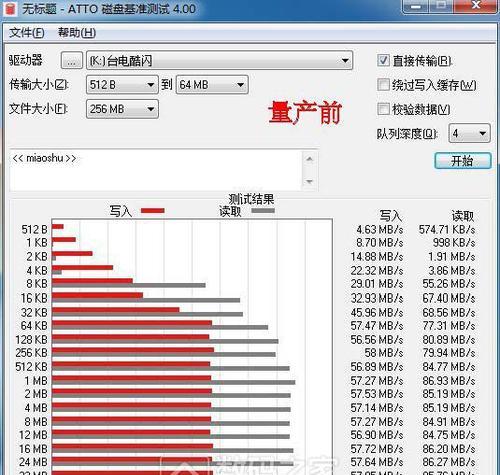
Task: Click the 256 KB row label
Action: point(32,353)
